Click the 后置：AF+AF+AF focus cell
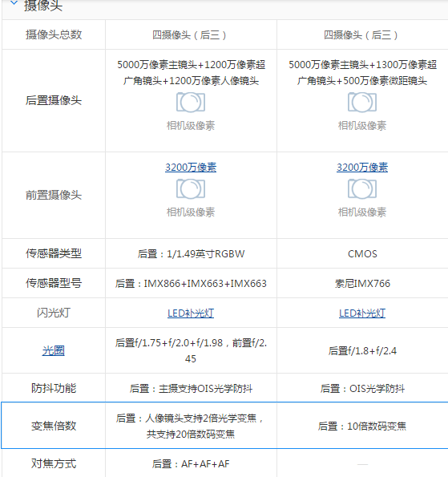 click(191, 464)
